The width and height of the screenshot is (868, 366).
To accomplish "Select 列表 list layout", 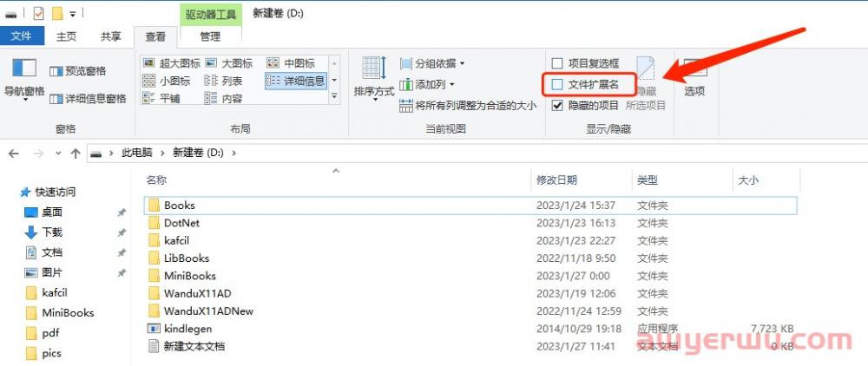I will point(224,82).
